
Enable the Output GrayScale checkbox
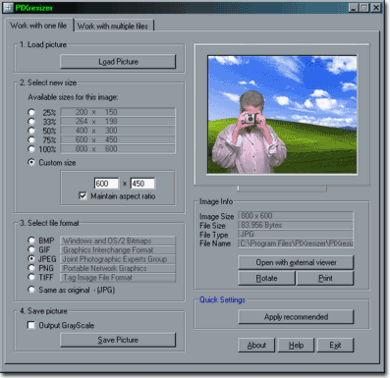[x=31, y=325]
